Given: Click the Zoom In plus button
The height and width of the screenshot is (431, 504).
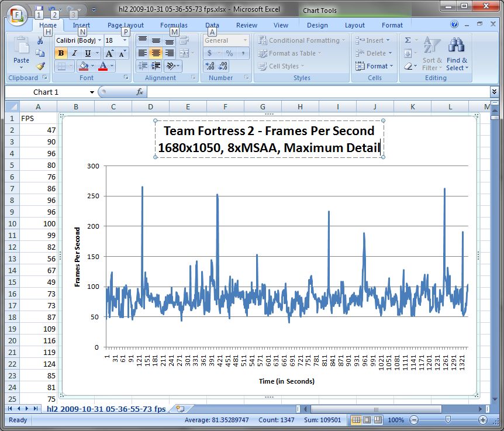Looking at the screenshot, I should point(483,419).
